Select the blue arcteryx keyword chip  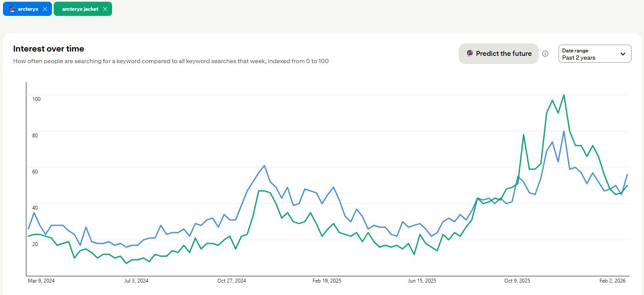27,9
